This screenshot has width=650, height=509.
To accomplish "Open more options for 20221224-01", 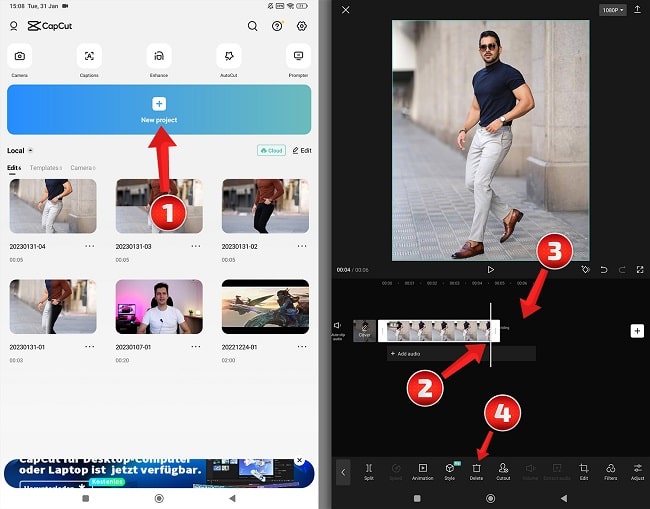I will click(302, 347).
